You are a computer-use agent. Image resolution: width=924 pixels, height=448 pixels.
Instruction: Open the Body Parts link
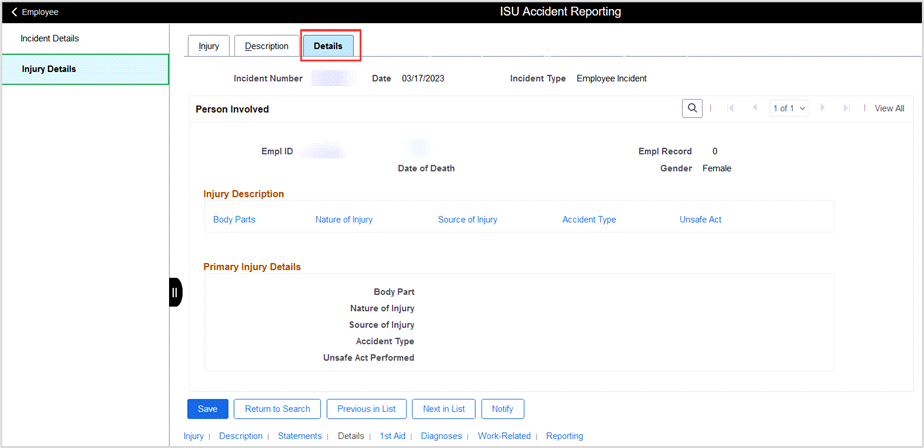tap(234, 219)
